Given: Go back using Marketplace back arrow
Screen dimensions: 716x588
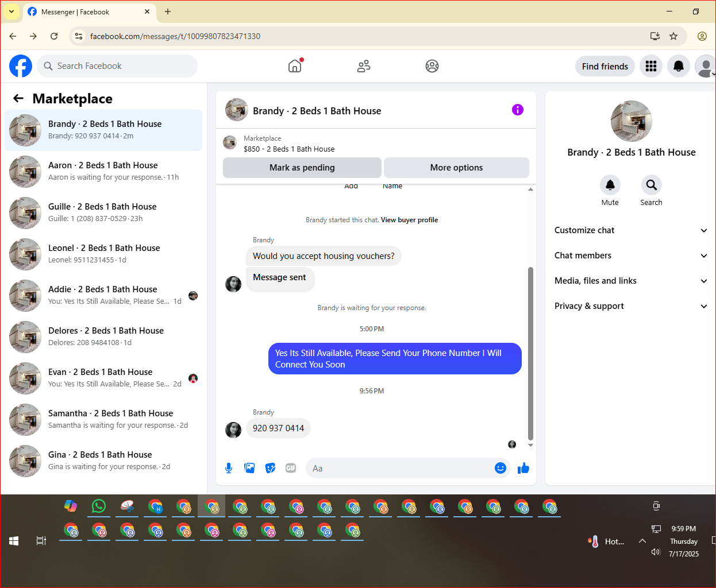Looking at the screenshot, I should point(18,98).
